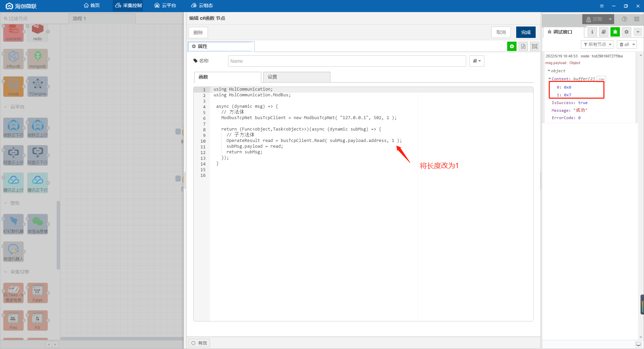Pick the 阿里云上行 node
644x349 pixels.
13,155
